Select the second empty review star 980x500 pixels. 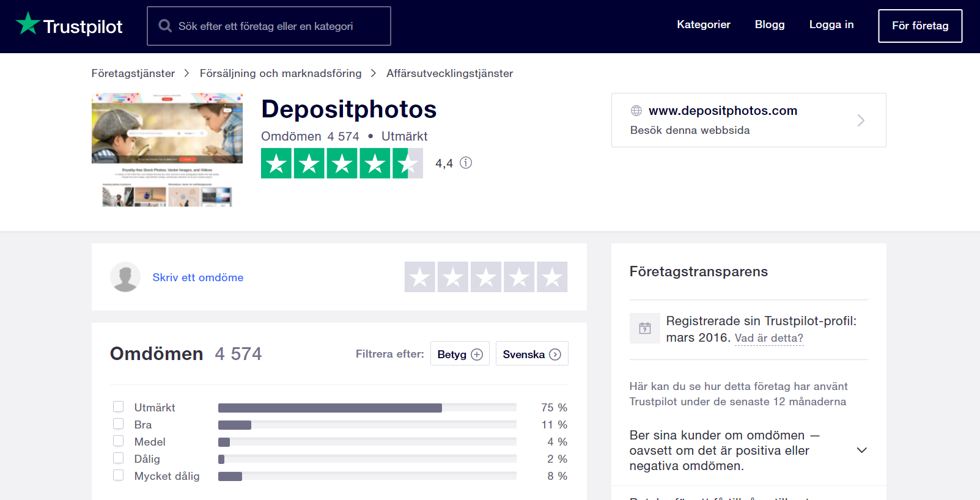point(453,277)
